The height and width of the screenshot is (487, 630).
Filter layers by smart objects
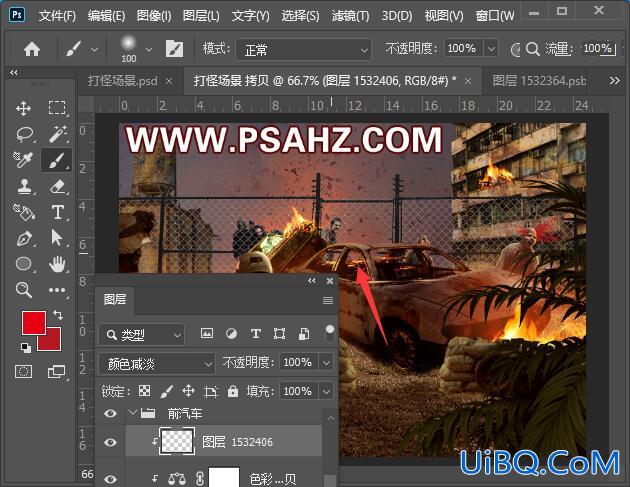[304, 334]
